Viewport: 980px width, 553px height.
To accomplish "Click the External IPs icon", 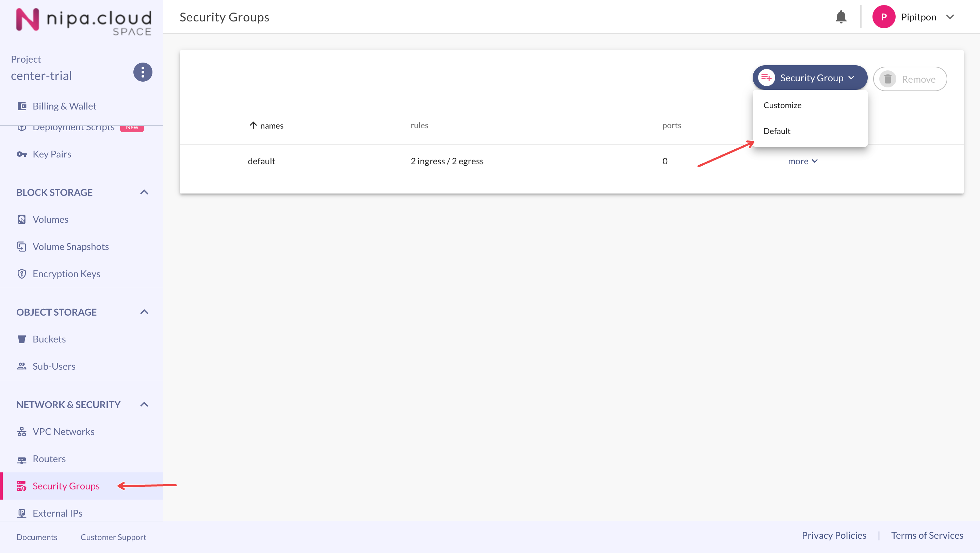I will click(x=22, y=514).
